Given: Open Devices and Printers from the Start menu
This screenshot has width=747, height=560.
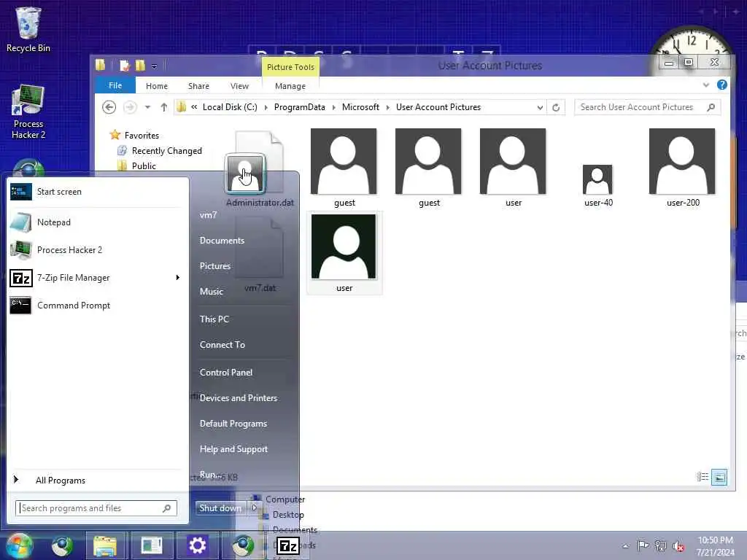Looking at the screenshot, I should 239,398.
